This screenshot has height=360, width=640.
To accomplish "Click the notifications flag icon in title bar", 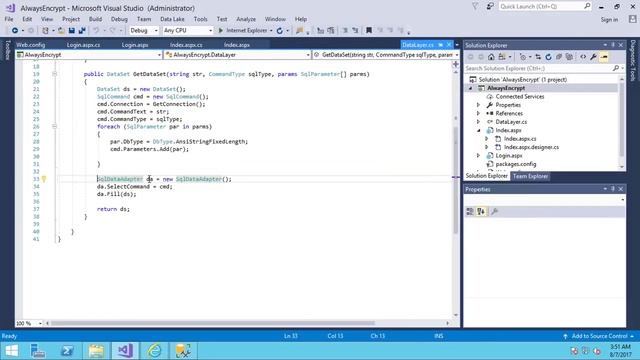I will click(x=475, y=7).
